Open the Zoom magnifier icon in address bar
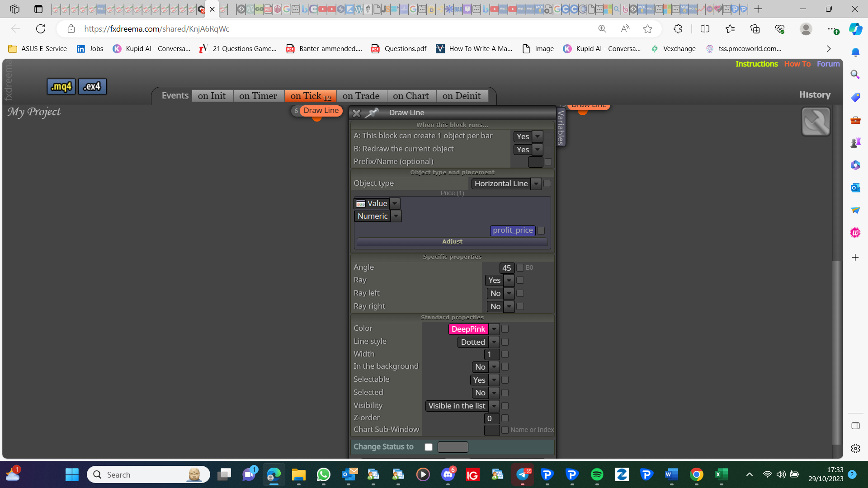868x488 pixels. (602, 29)
